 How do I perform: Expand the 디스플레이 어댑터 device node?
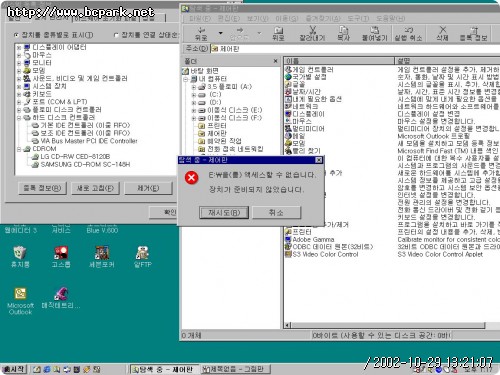click(19, 47)
